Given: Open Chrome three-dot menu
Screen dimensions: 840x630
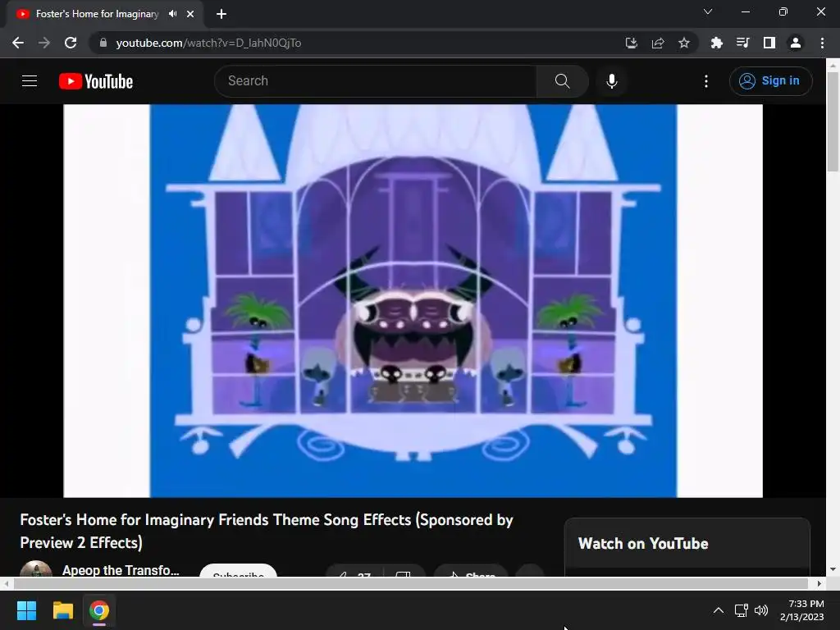Looking at the screenshot, I should coord(822,43).
